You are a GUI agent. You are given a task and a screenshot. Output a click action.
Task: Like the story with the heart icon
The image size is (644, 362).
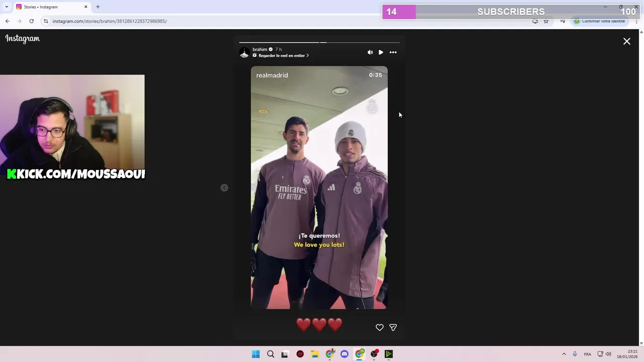380,327
